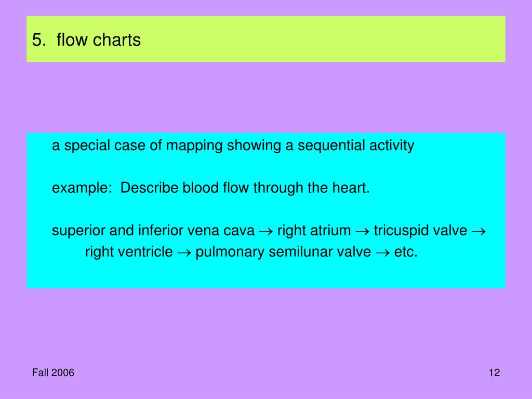This screenshot has width=532, height=399.
Task: Click the 'tricuspid valve' text
Action: pos(420,230)
